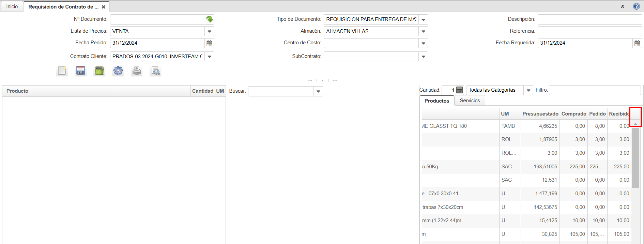Image resolution: width=644 pixels, height=244 pixels.
Task: Expand the Almacén dropdown
Action: point(423,31)
